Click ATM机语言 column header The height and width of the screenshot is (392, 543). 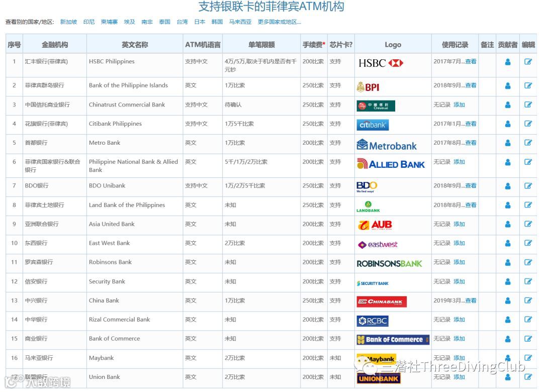pos(203,45)
